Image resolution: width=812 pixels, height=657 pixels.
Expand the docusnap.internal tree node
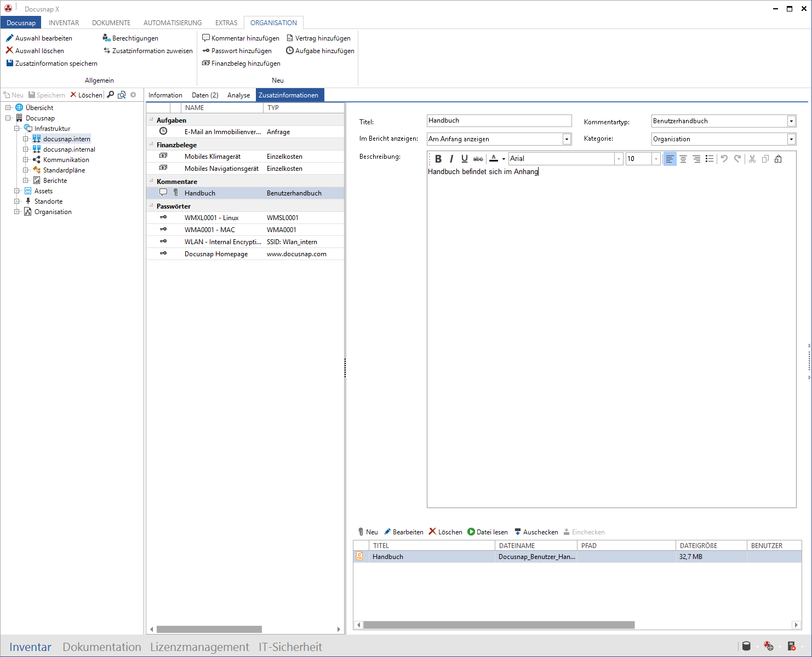point(26,149)
